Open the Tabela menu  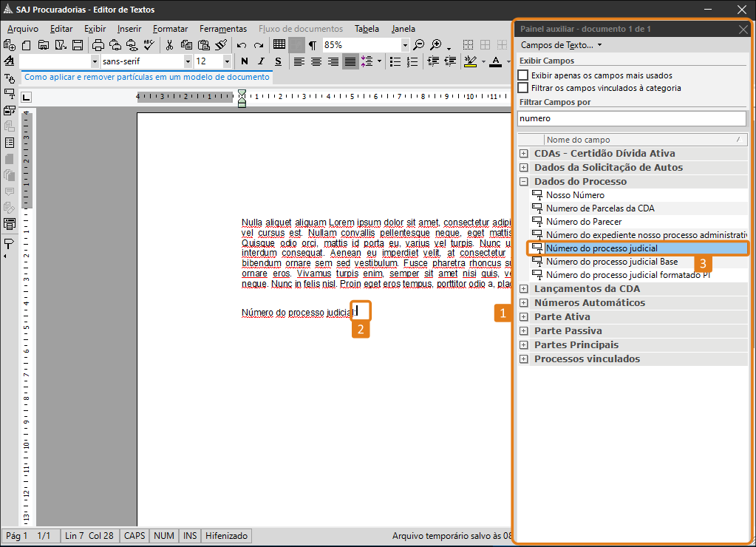click(x=367, y=29)
